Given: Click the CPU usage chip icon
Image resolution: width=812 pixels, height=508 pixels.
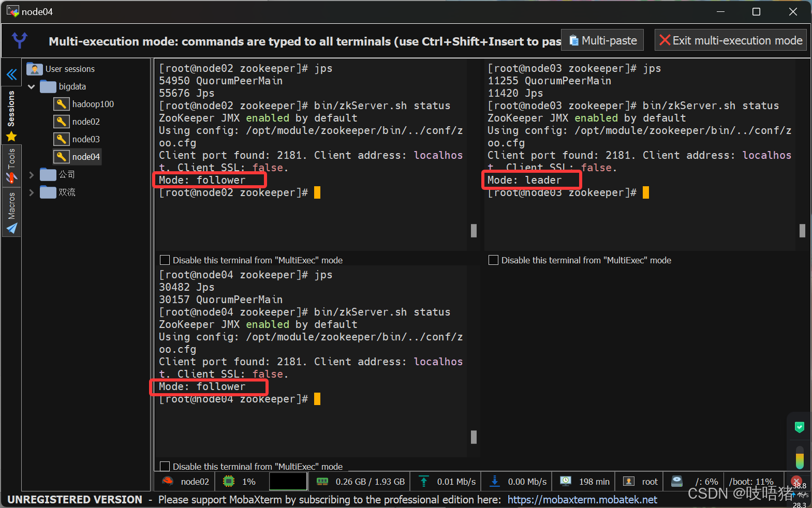Looking at the screenshot, I should point(228,481).
